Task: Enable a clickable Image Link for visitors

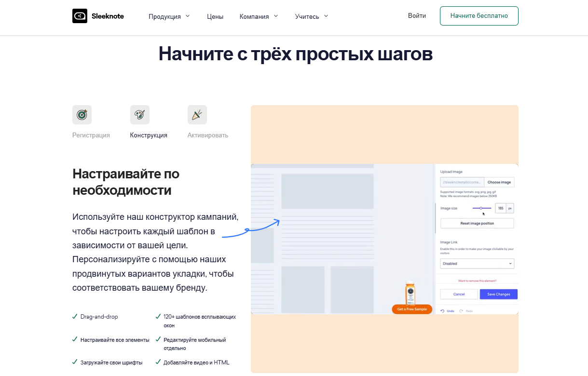Action: click(477, 264)
